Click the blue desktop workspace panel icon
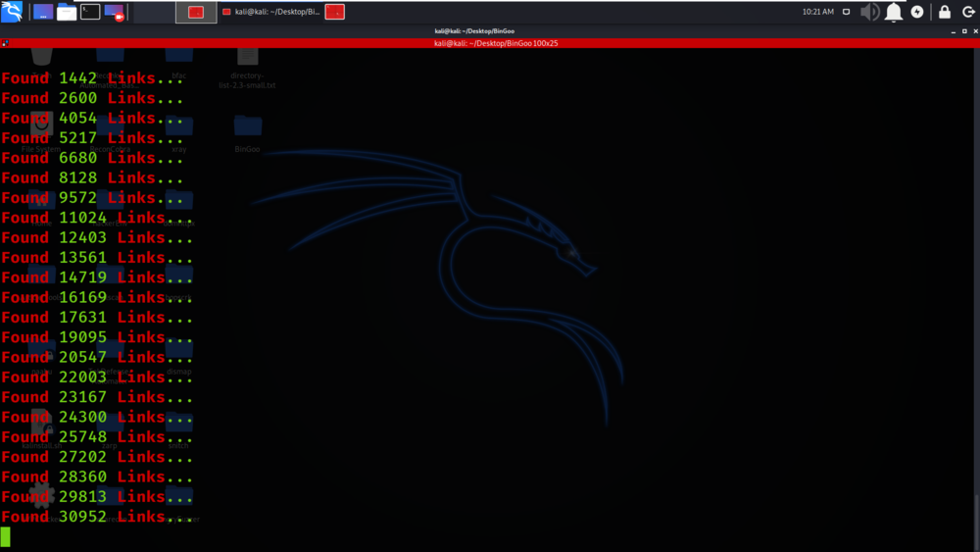Screen dimensions: 980x552 43,12
